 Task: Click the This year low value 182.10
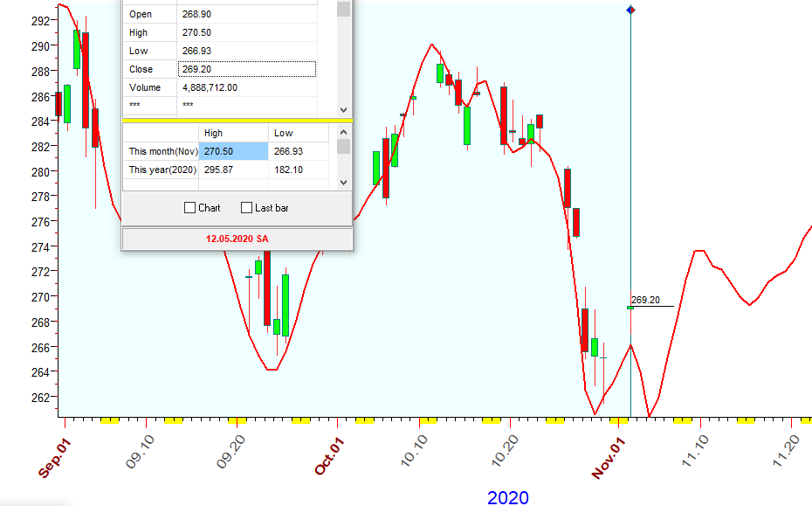[299, 170]
